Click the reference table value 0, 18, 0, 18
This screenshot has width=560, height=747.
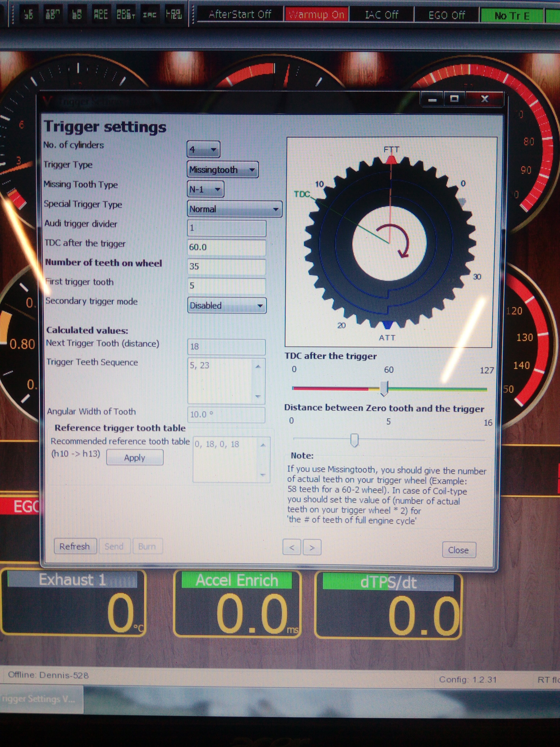[x=217, y=444]
